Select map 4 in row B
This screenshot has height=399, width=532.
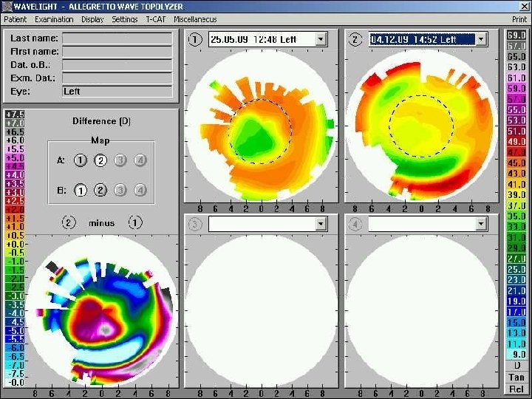click(x=140, y=191)
